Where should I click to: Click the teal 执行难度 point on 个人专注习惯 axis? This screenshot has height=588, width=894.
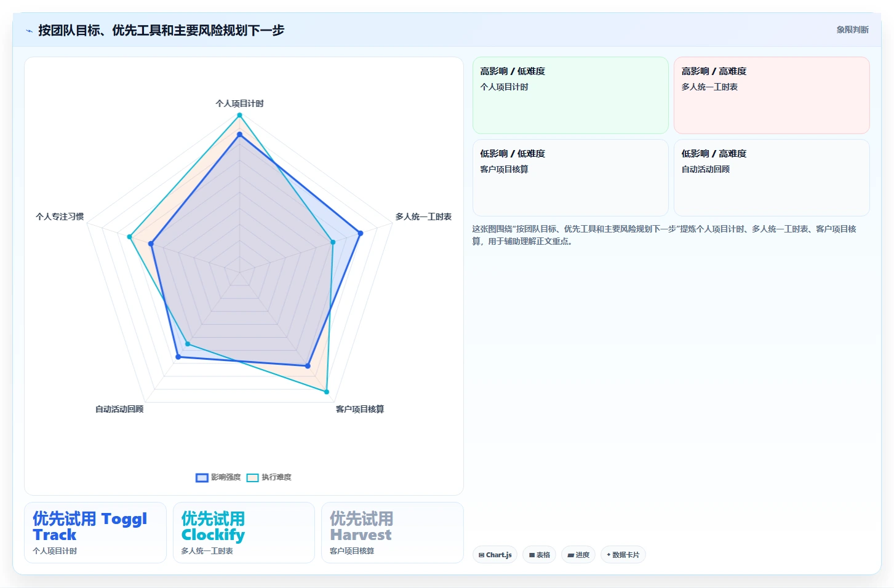(x=129, y=237)
